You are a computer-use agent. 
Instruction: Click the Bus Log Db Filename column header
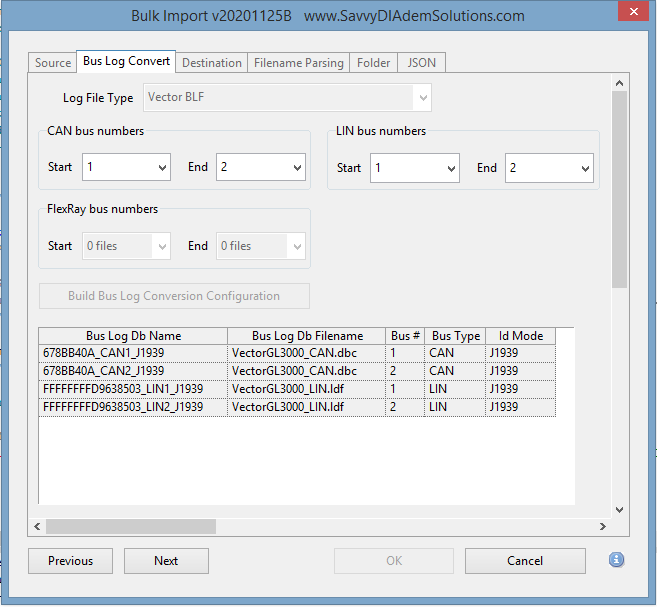point(307,336)
